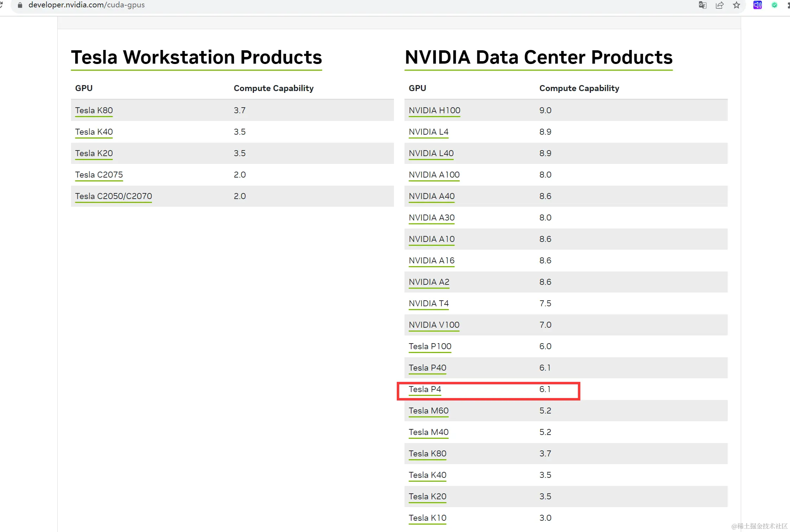Image resolution: width=790 pixels, height=532 pixels.
Task: Click the 9.0 capability value for H100
Action: pos(545,110)
